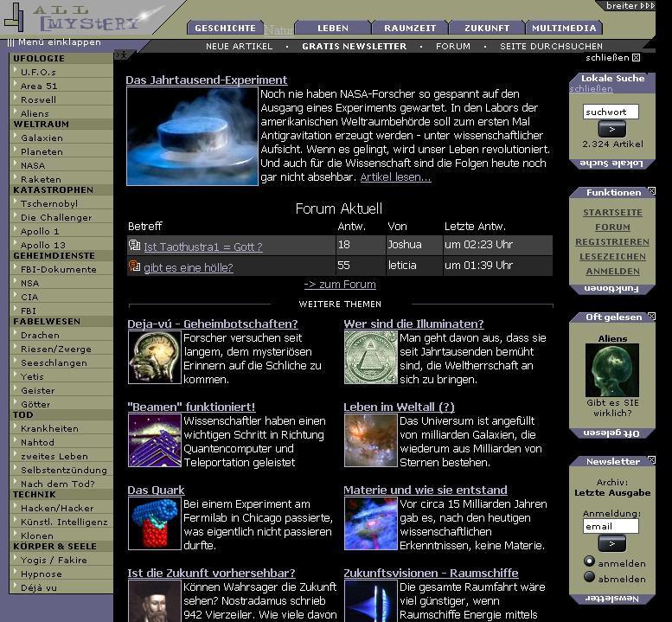Open 'Letzte Ausgabe' newsletter archive link
Screen dimensions: 672x622
click(612, 492)
